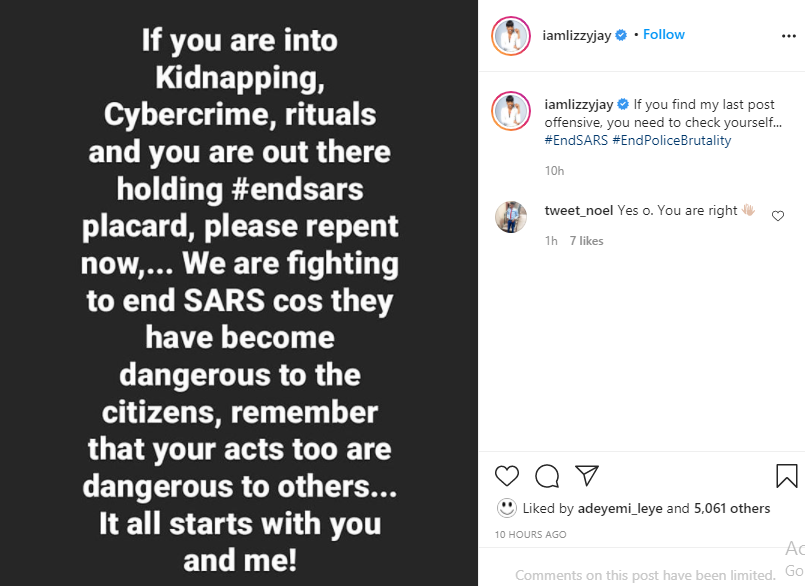Click the post image with text
Viewport: 805px width, 586px height.
239,293
